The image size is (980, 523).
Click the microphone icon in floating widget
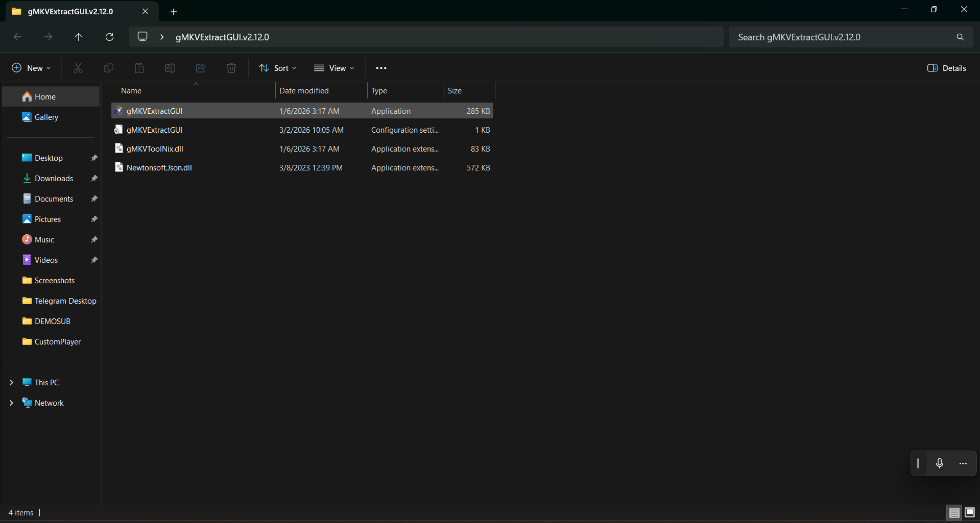tap(939, 463)
